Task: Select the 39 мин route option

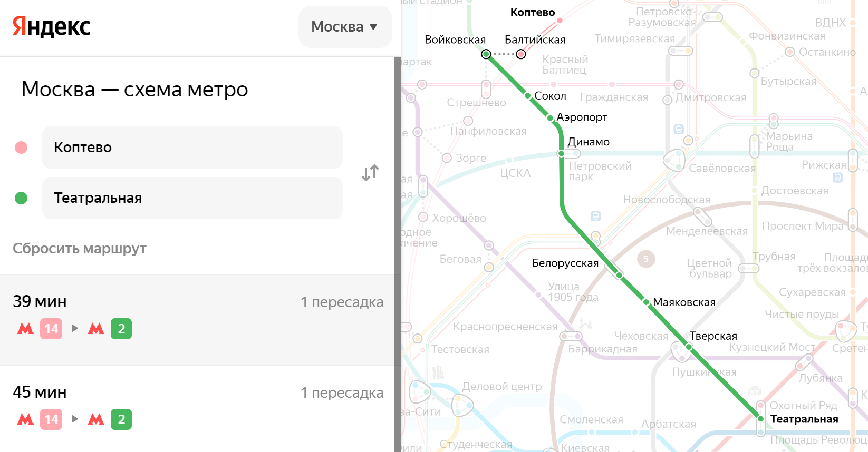Action: pyautogui.click(x=197, y=320)
